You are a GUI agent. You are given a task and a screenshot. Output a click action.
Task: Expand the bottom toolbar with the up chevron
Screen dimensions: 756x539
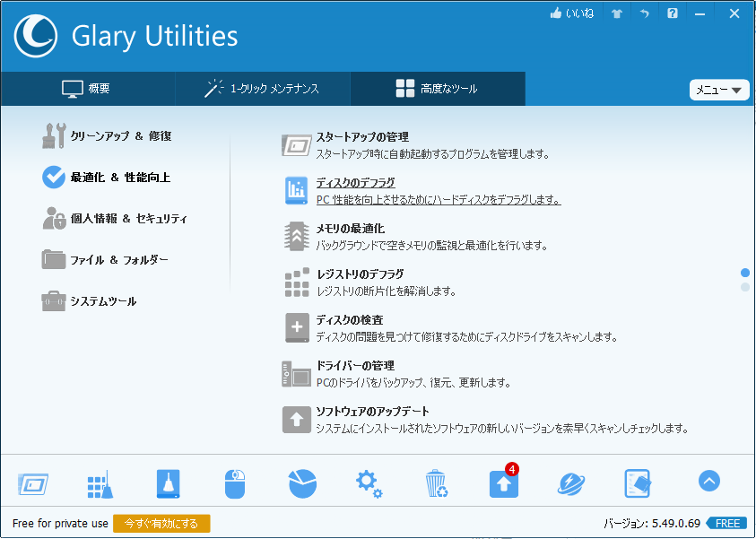click(x=708, y=481)
